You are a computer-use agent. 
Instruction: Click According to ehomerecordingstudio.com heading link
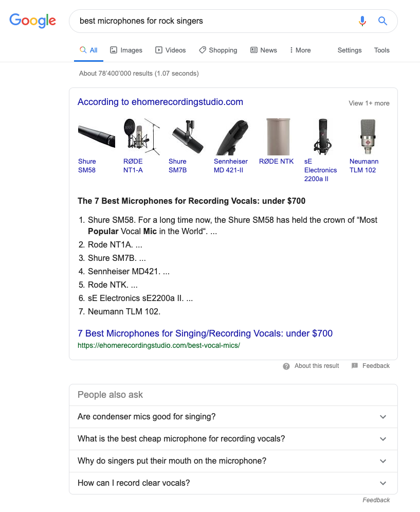160,102
